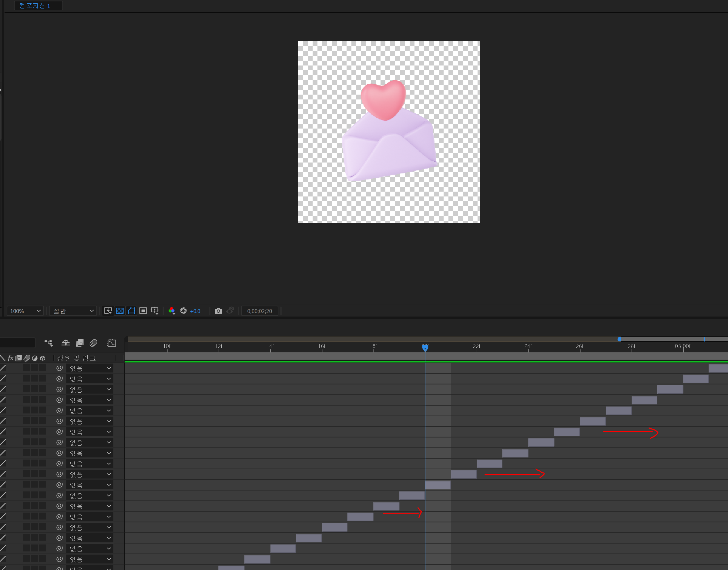Viewport: 728px width, 570px height.
Task: Click the 상위 및 링크 column header
Action: point(76,358)
